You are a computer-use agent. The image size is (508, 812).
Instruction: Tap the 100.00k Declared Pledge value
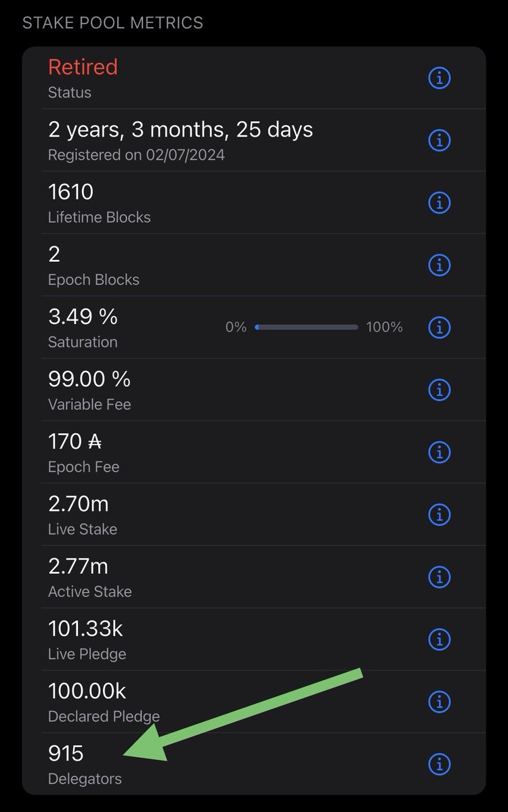pyautogui.click(x=87, y=691)
